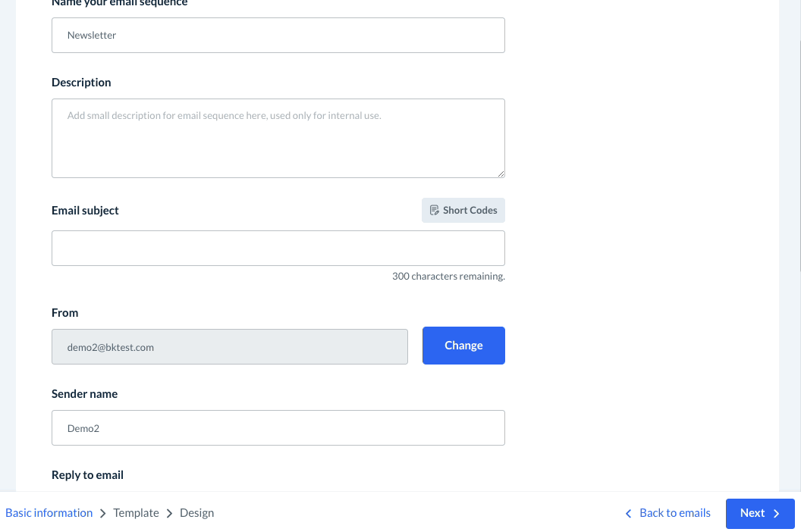Viewport: 801px width, 532px height.
Task: Click the 300 characters remaining counter
Action: [x=448, y=277]
